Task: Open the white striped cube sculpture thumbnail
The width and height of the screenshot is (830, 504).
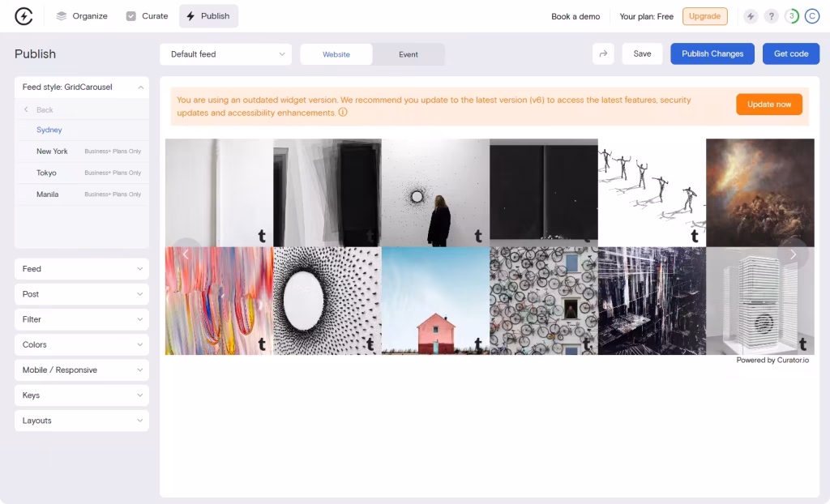Action: 760,301
